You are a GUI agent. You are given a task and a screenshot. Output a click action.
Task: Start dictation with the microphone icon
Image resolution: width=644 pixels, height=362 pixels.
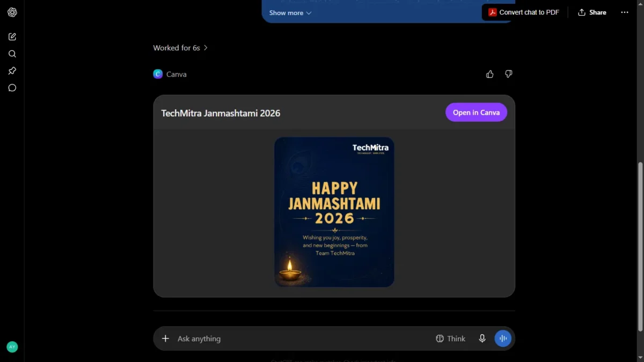[x=482, y=338]
